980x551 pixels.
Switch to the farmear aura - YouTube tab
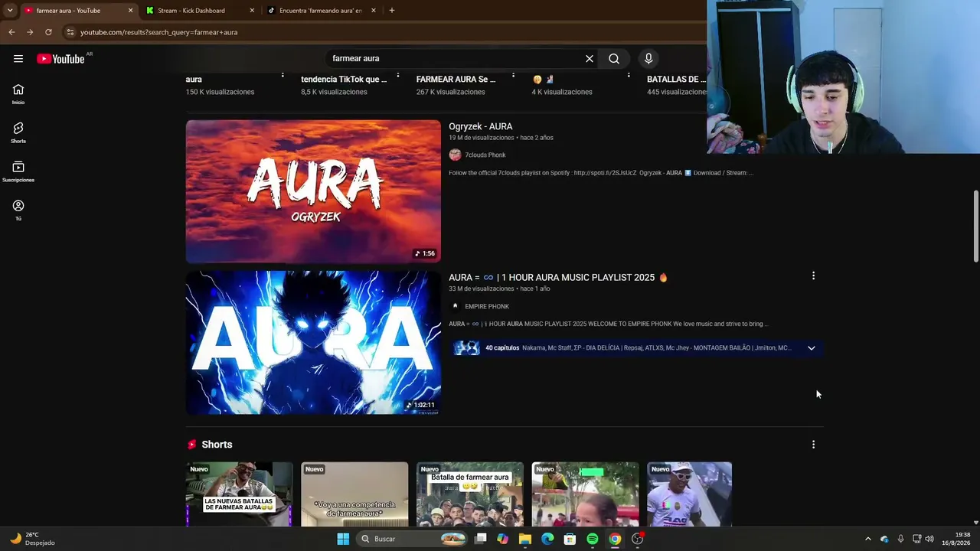[77, 11]
